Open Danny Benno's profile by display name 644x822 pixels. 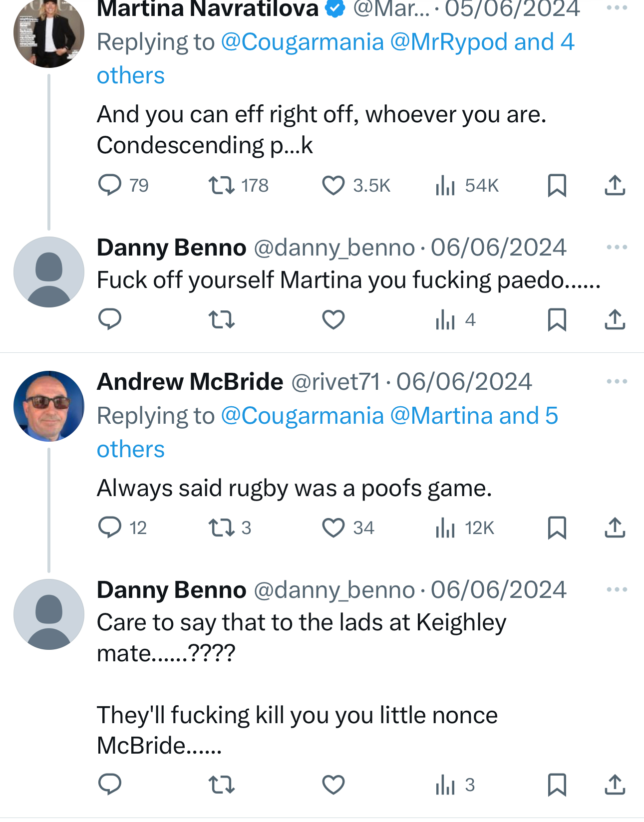pyautogui.click(x=171, y=248)
